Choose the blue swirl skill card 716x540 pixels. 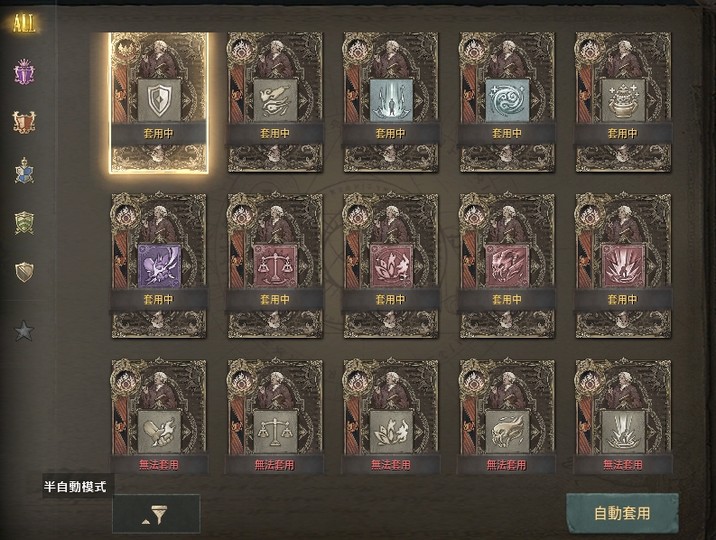[507, 103]
